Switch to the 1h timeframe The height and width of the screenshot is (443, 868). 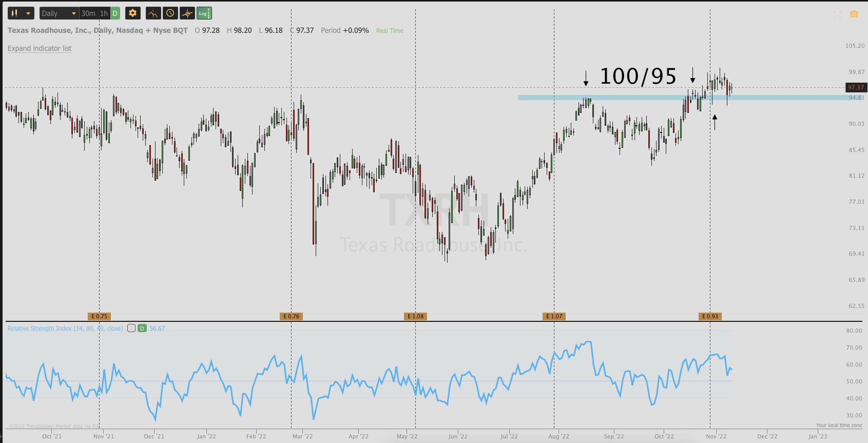click(x=104, y=13)
